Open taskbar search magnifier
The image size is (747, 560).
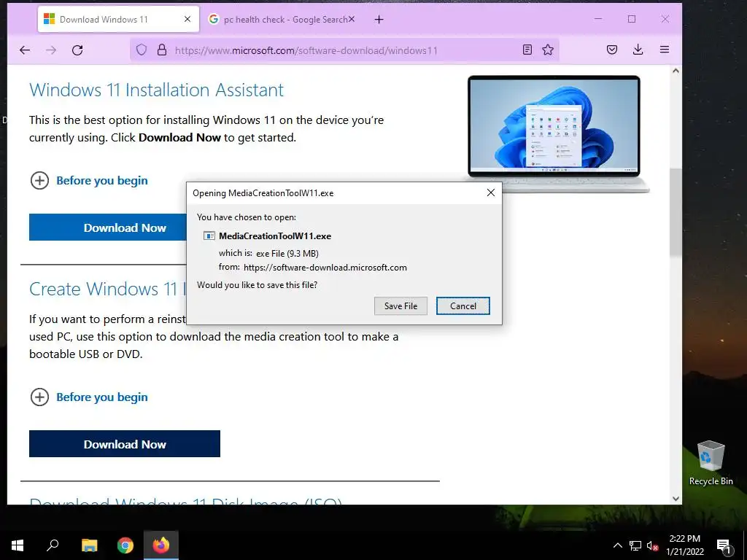[53, 545]
